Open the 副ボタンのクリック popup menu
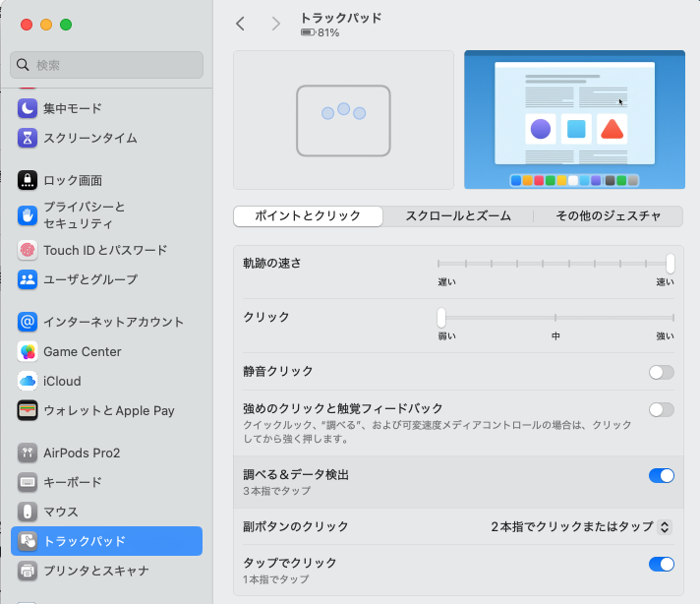Screen dimensions: 700x604 pyautogui.click(x=581, y=526)
